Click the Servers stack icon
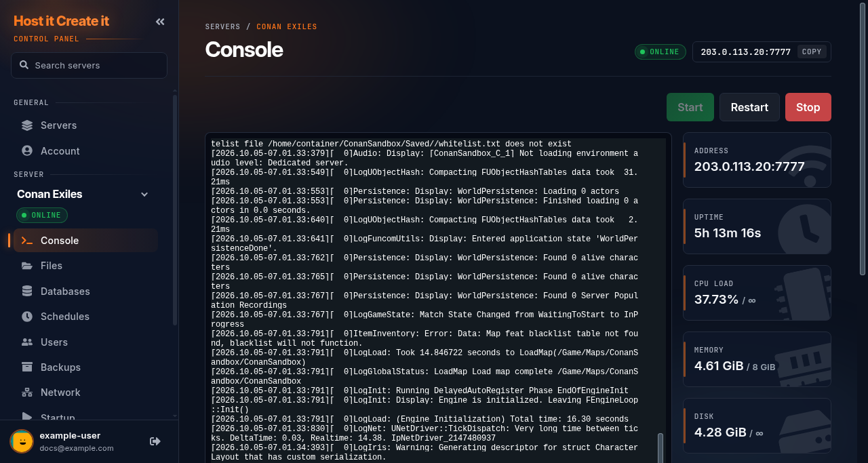The height and width of the screenshot is (463, 868). coord(27,125)
